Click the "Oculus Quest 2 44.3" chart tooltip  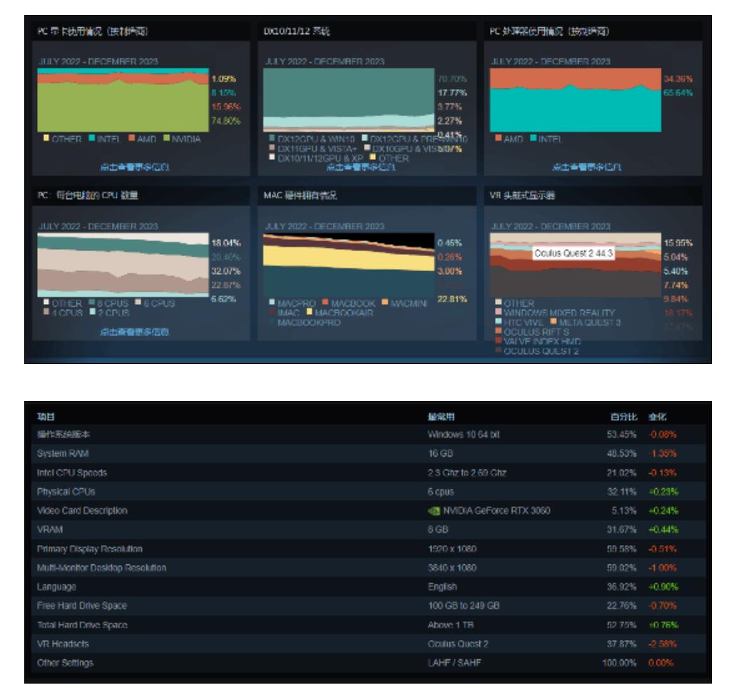pos(573,253)
